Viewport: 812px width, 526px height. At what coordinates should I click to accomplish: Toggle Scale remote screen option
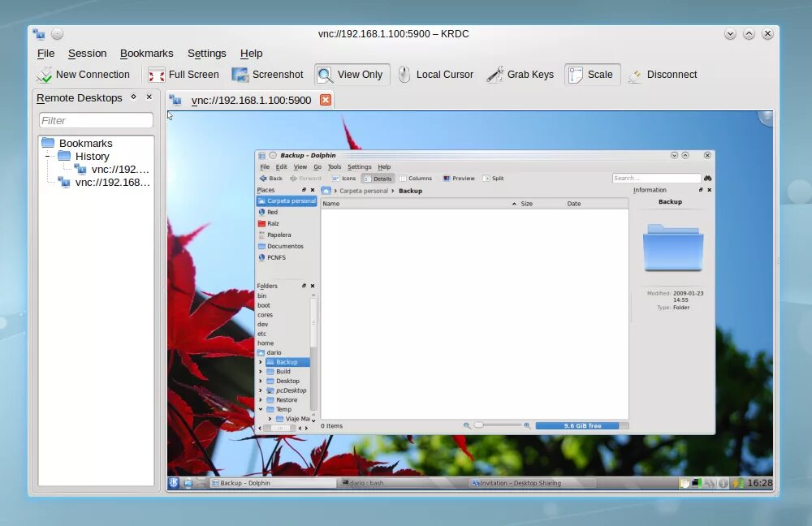[592, 75]
